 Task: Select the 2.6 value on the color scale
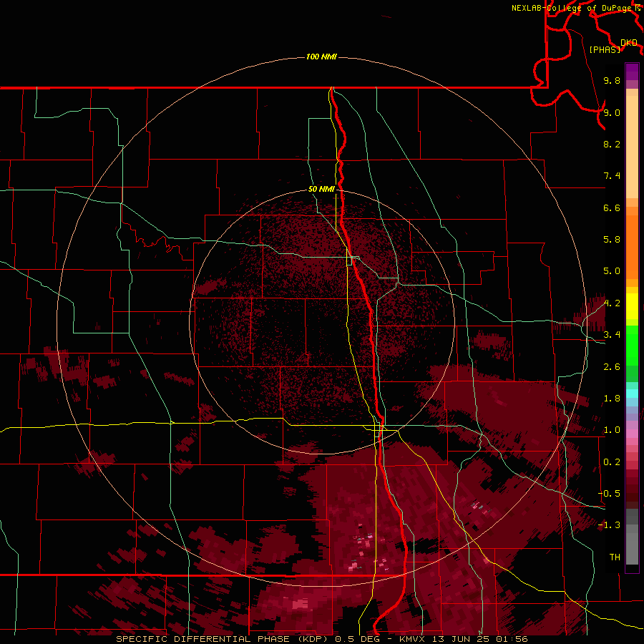click(612, 367)
